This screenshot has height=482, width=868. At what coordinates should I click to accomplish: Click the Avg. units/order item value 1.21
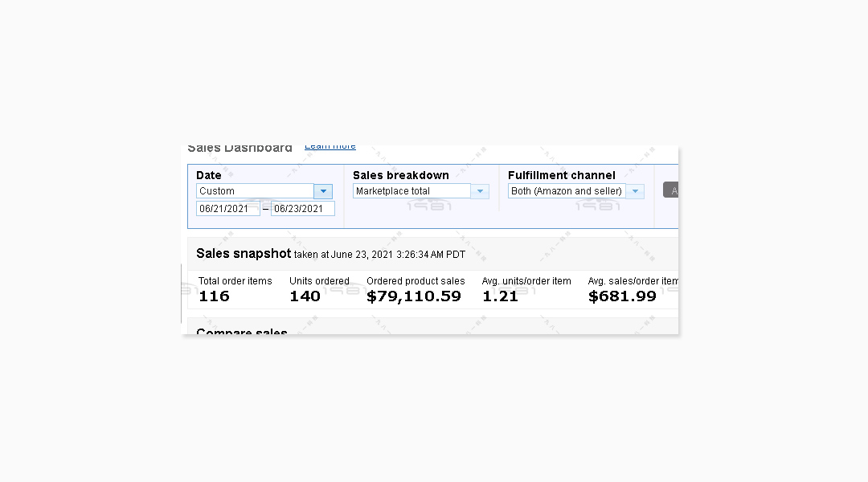tap(500, 296)
